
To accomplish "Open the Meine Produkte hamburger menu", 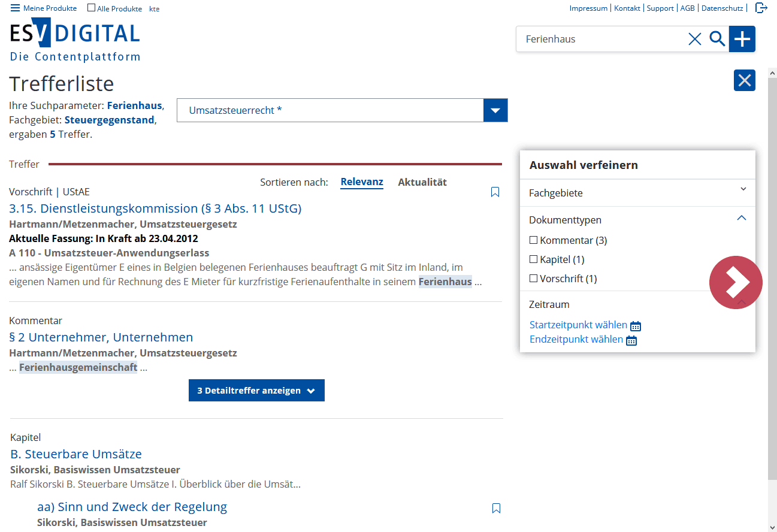I will click(15, 8).
